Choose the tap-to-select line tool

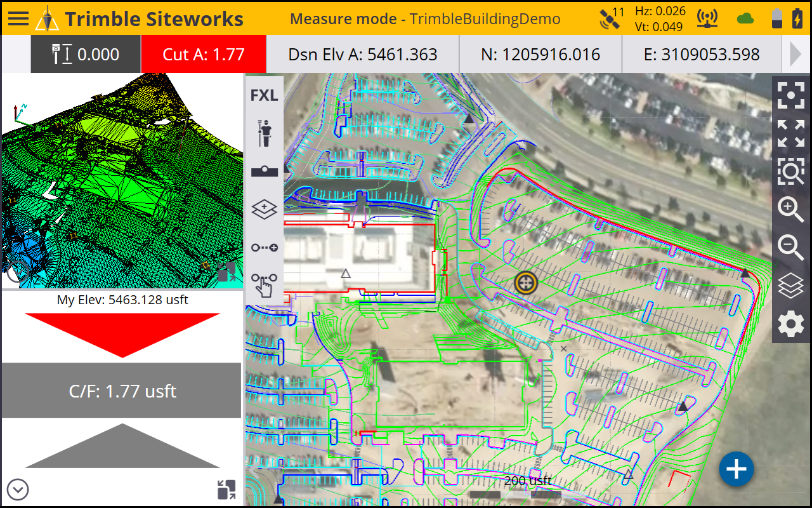pos(264,285)
